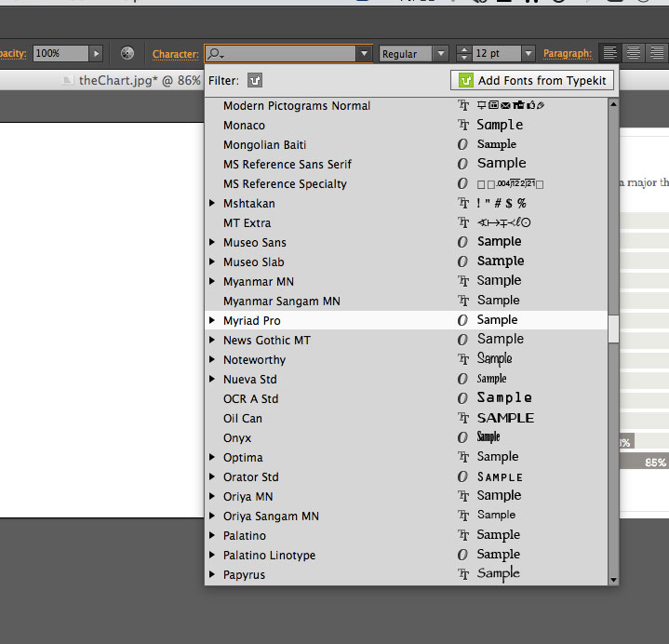Click TrueType icon beside Monaco
The width and height of the screenshot is (669, 644).
(x=463, y=125)
